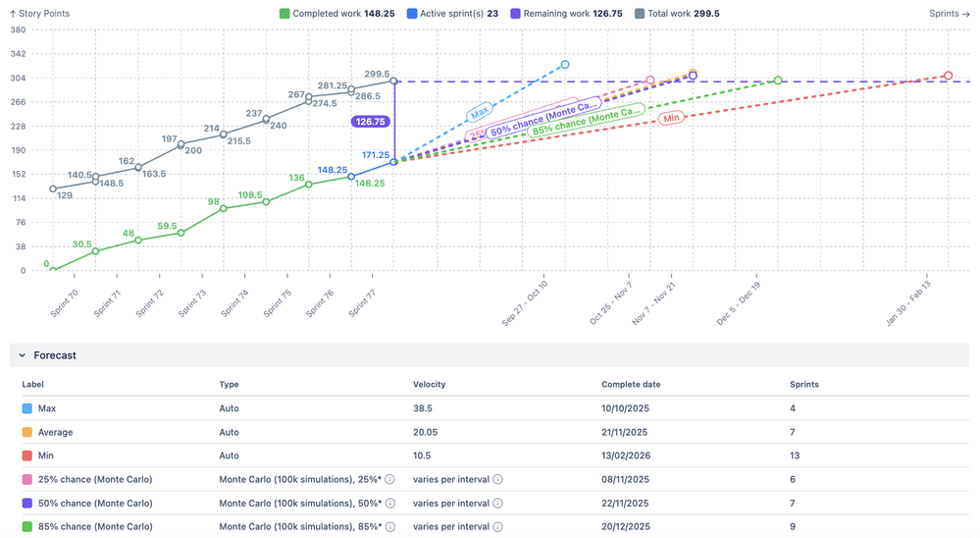
Task: Click info icon beside Monte Carlo 25% type
Action: click(x=389, y=480)
